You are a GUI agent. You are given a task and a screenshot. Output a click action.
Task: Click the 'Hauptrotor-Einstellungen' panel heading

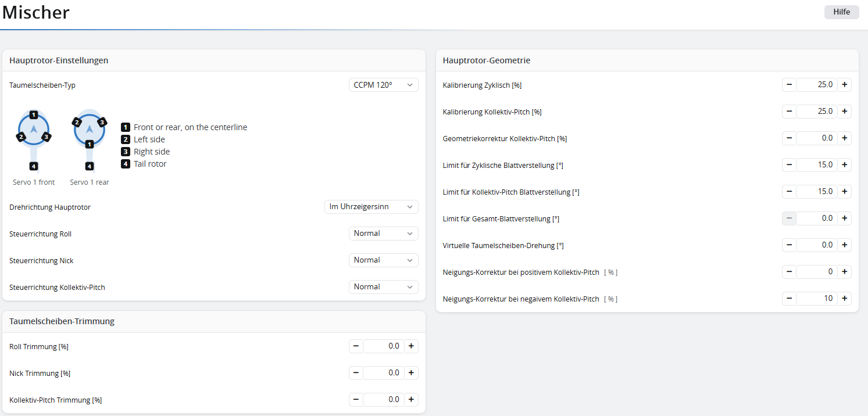click(x=59, y=60)
